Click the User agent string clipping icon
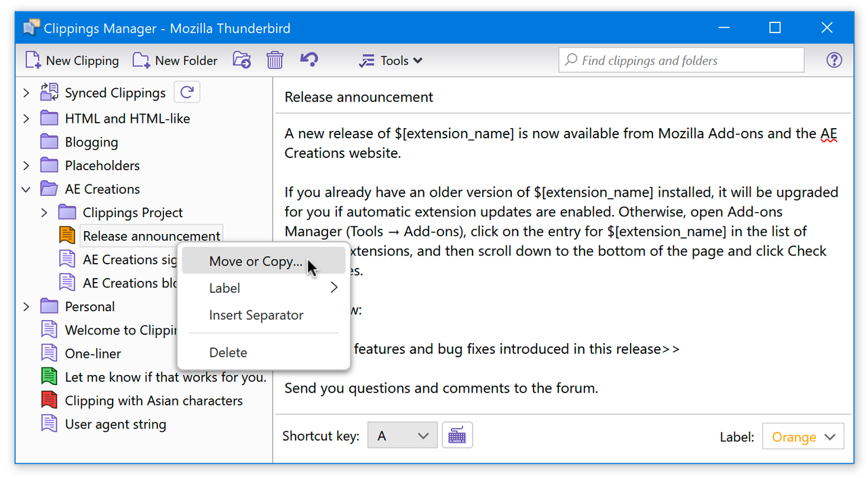Image resolution: width=868 pixels, height=478 pixels. tap(50, 424)
